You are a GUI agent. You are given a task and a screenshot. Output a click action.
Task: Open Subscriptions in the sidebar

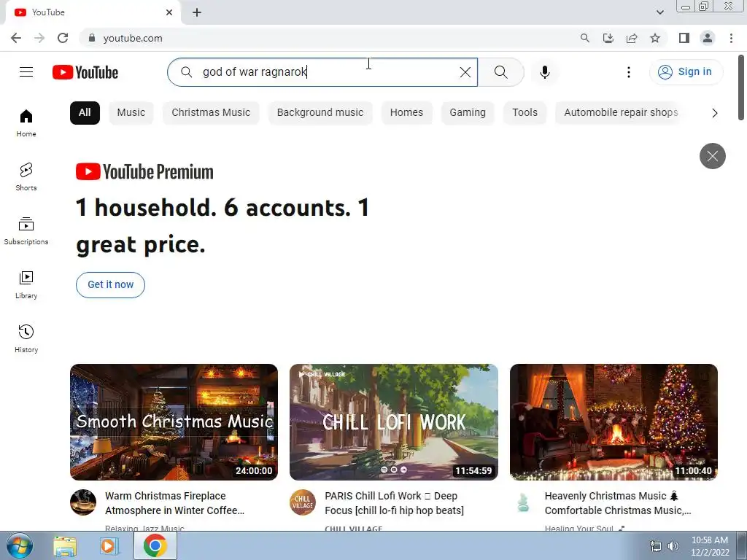click(x=26, y=231)
